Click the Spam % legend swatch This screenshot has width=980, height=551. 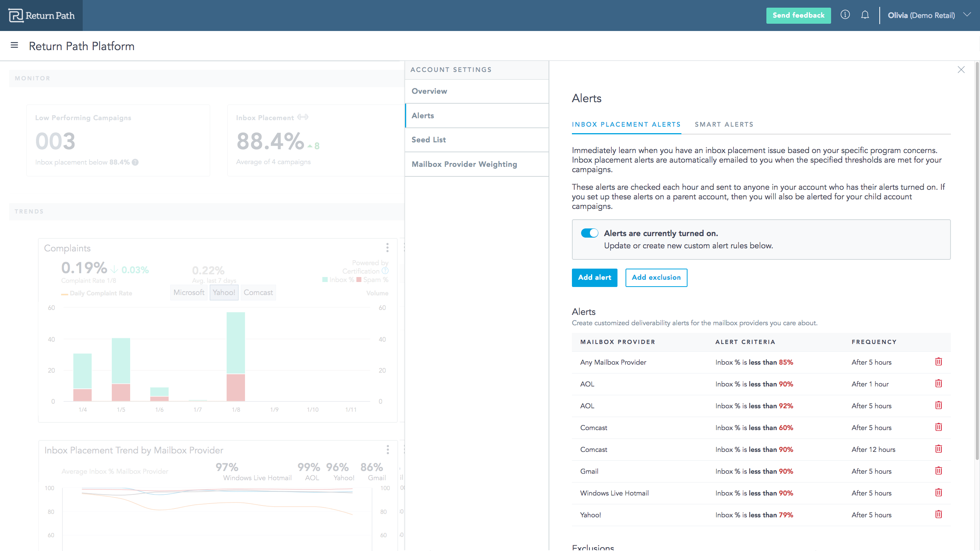click(359, 279)
